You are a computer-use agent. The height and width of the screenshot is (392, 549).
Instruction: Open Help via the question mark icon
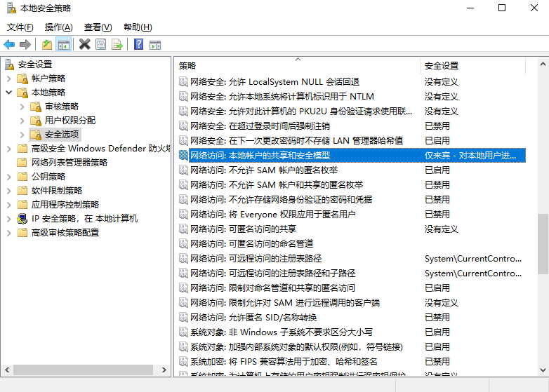[x=138, y=44]
